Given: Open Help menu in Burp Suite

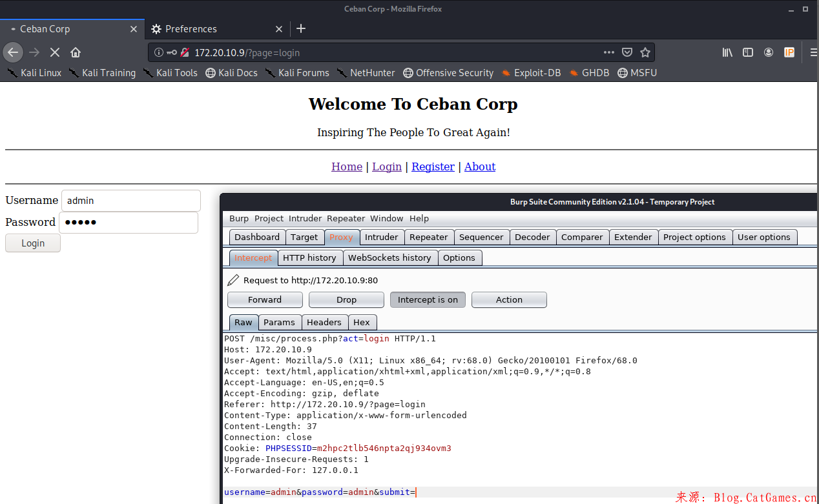Looking at the screenshot, I should pyautogui.click(x=419, y=218).
